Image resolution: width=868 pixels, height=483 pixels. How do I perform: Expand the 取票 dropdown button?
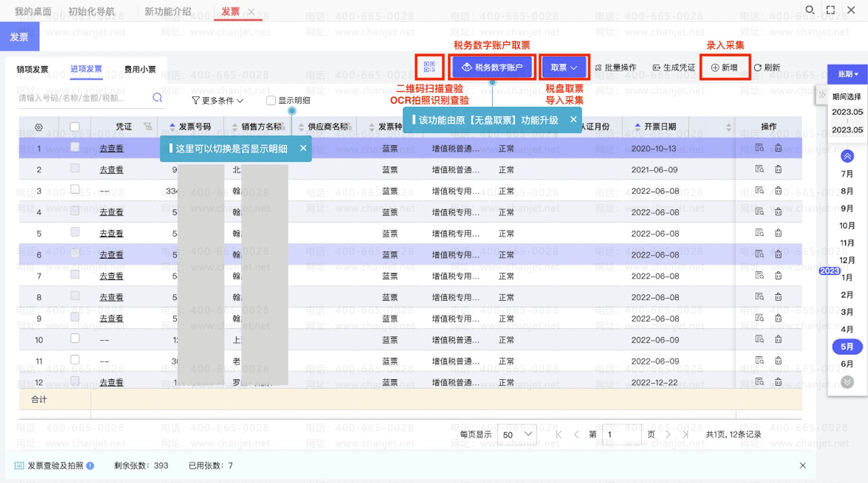[564, 68]
